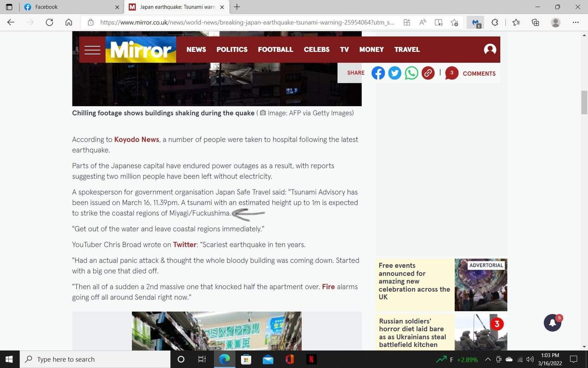This screenshot has width=588, height=368.
Task: Open the Edge profile avatar
Action: [556, 22]
